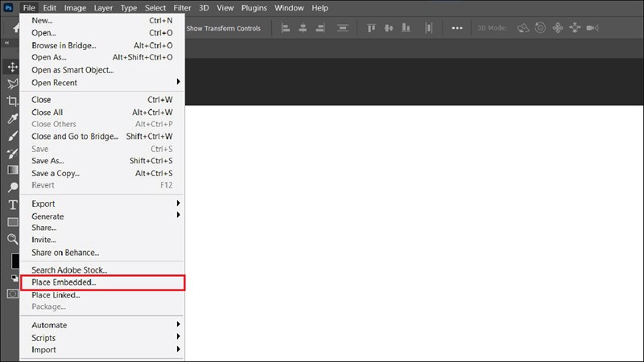Align vertical centers icon
The height and width of the screenshot is (362, 644).
[389, 28]
